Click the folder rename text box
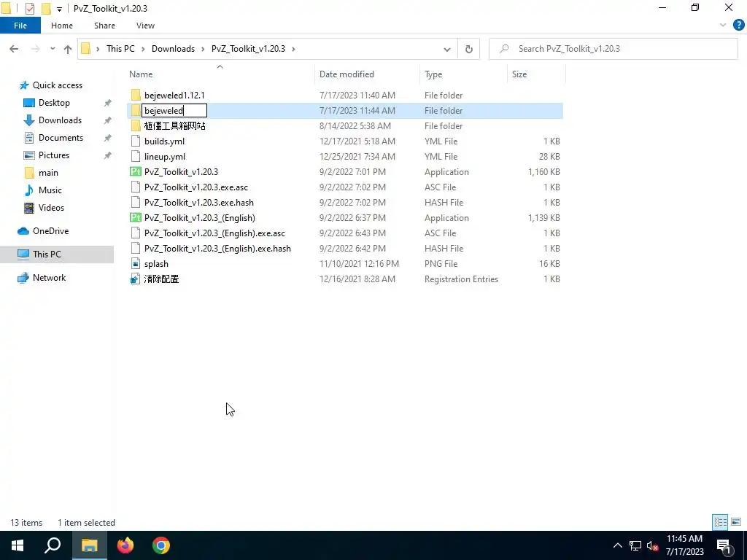The width and height of the screenshot is (747, 560). pos(174,111)
